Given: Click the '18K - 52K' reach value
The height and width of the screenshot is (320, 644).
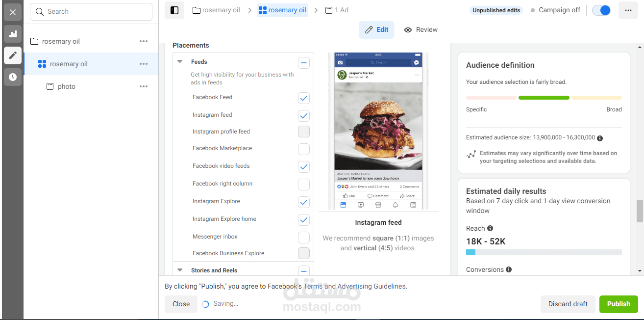Looking at the screenshot, I should coord(486,241).
